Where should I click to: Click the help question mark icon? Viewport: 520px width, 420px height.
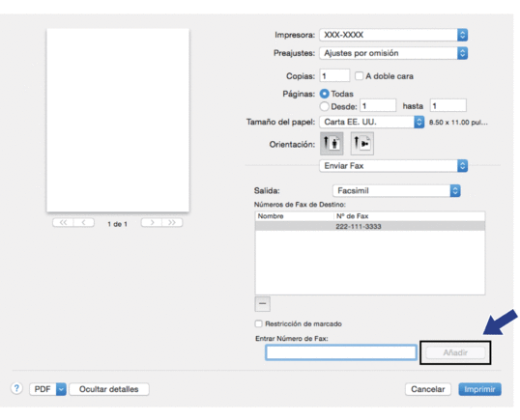tap(16, 388)
